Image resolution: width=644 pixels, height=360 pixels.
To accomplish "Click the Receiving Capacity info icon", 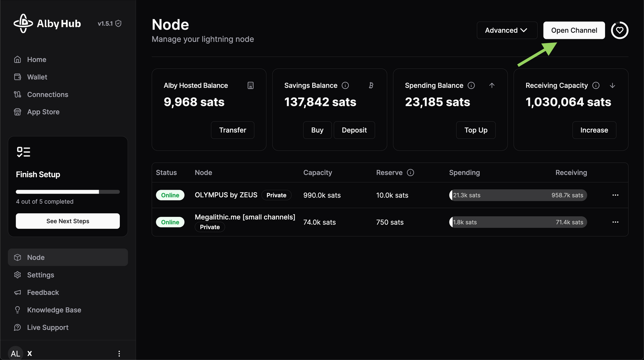I will pos(596,85).
